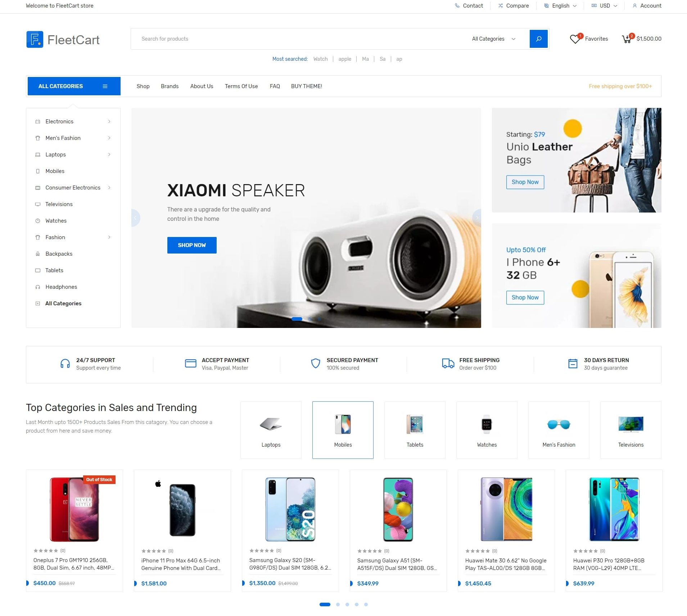This screenshot has height=616, width=687.
Task: Select the Tablets category tab
Action: [x=415, y=430]
